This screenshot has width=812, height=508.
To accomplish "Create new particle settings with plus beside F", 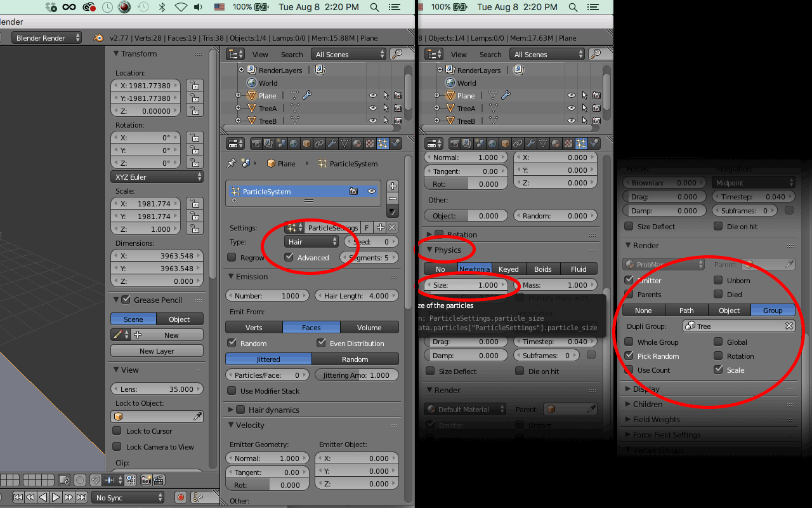I will 380,227.
